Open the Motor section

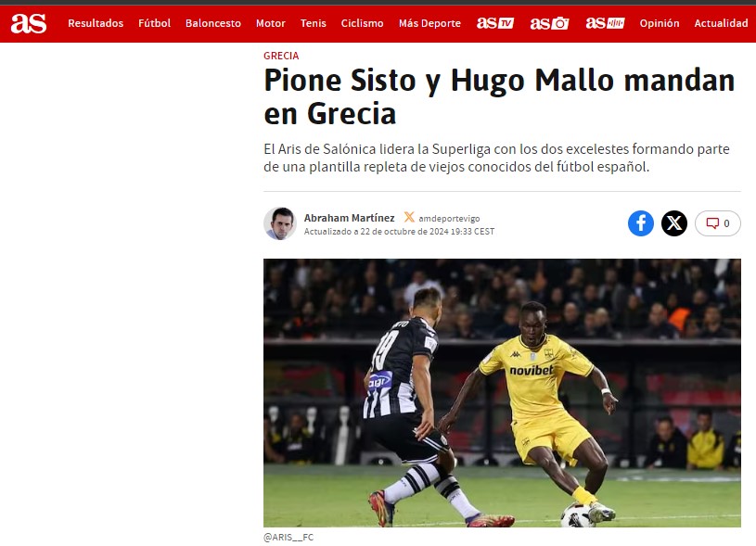[x=271, y=23]
